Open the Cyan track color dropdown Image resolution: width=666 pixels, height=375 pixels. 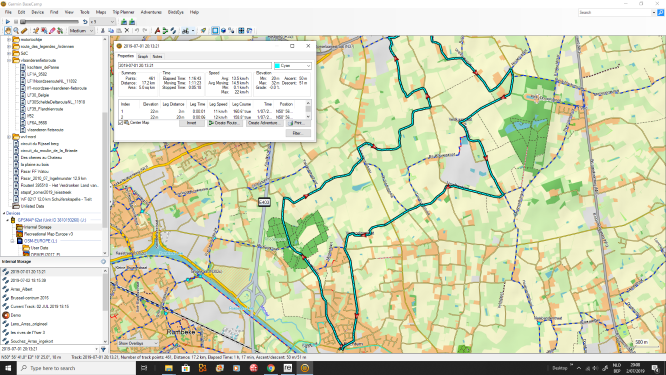tap(293, 66)
